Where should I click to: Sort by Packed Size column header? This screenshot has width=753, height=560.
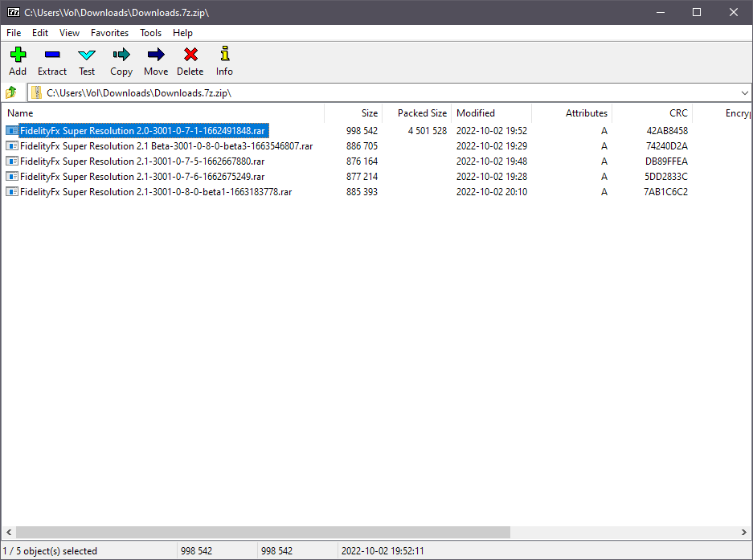pos(417,112)
